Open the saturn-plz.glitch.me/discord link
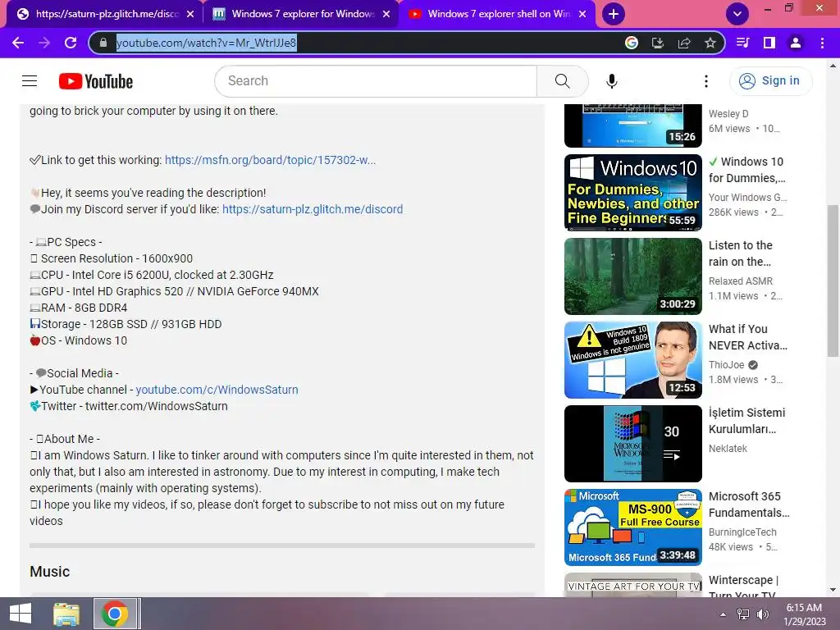 tap(313, 209)
